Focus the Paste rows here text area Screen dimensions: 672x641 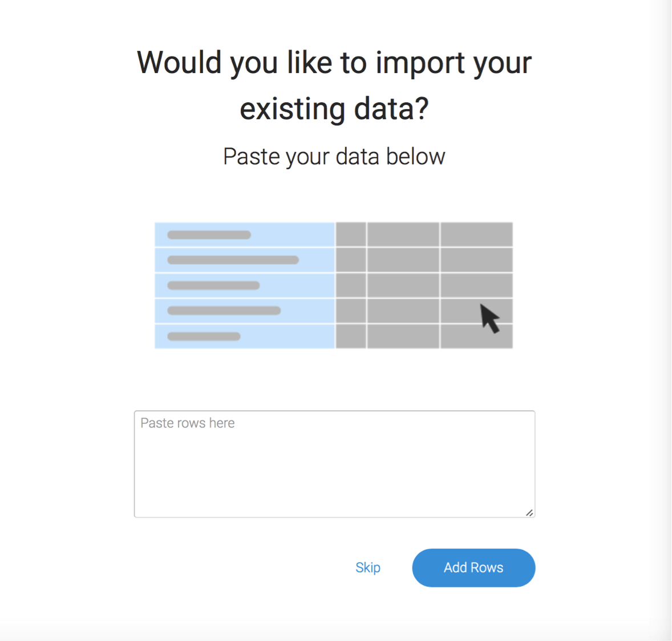pos(334,464)
